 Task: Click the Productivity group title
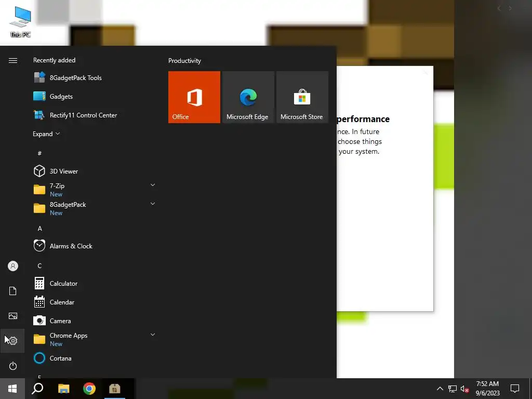pyautogui.click(x=184, y=61)
